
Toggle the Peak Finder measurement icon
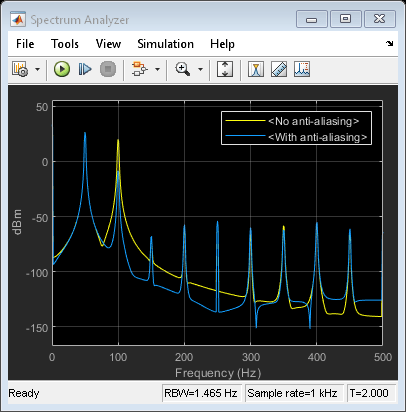coord(302,69)
